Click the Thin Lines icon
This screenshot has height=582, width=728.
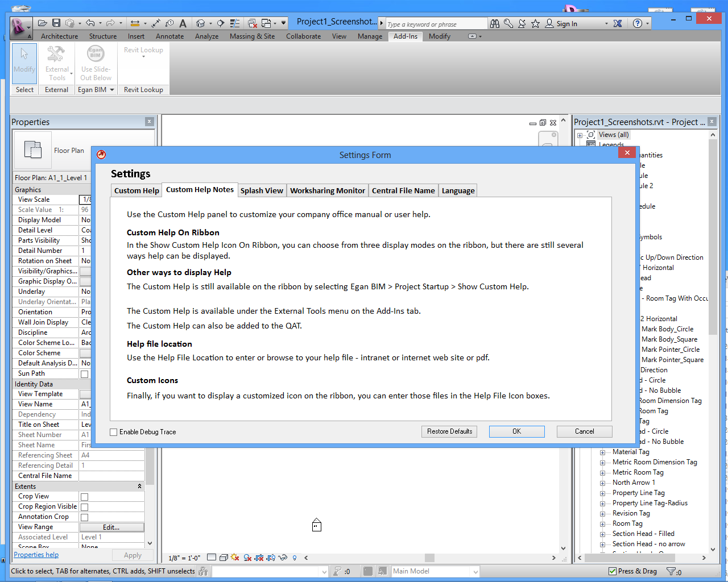coord(235,23)
